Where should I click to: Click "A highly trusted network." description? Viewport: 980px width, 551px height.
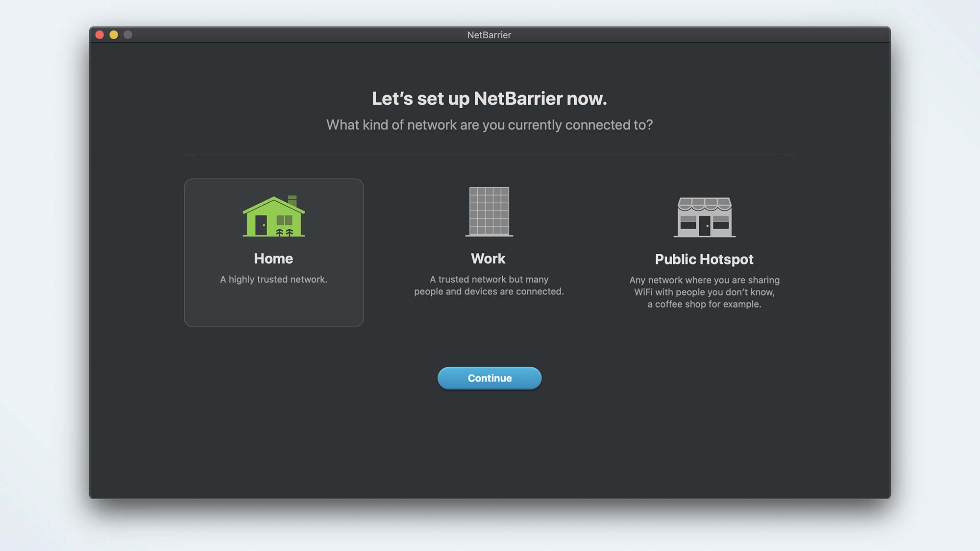(273, 279)
